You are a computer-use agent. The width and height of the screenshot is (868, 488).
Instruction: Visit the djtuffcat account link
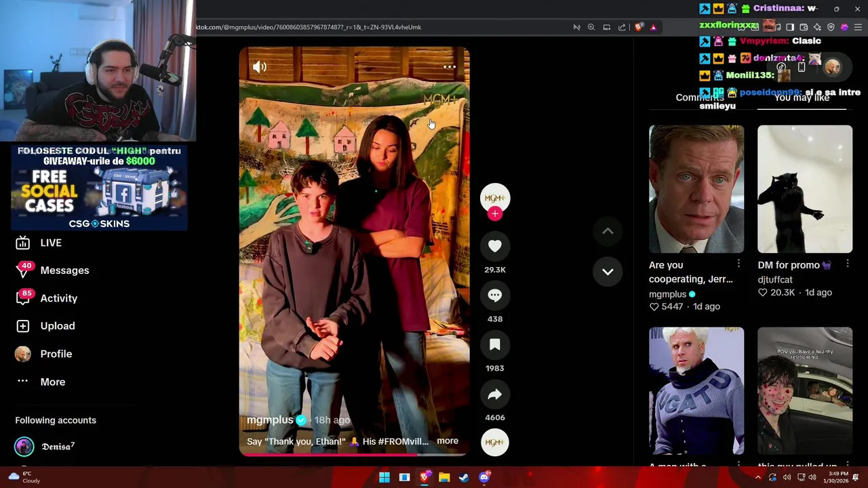(x=775, y=279)
